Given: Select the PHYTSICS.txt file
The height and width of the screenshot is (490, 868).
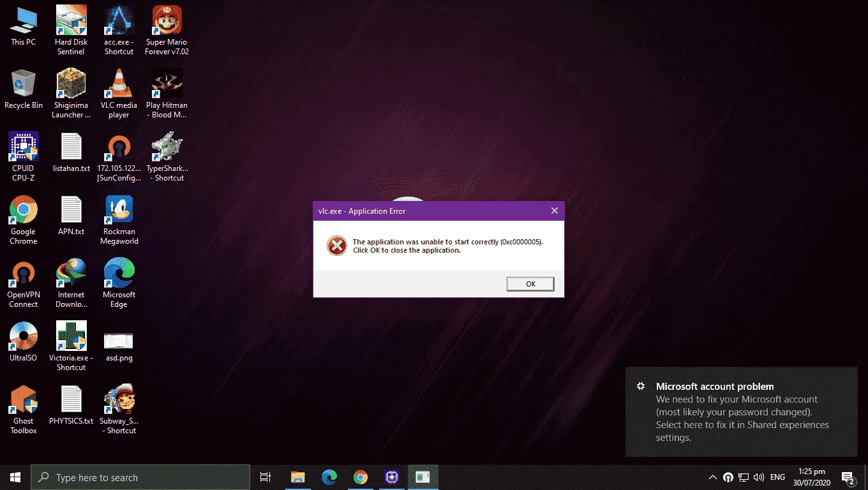Looking at the screenshot, I should tap(71, 405).
